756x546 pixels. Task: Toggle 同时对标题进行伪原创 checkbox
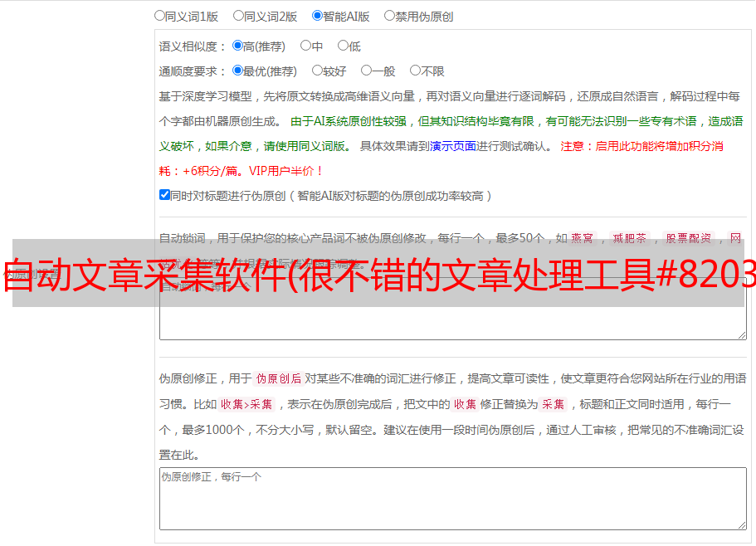tap(164, 195)
